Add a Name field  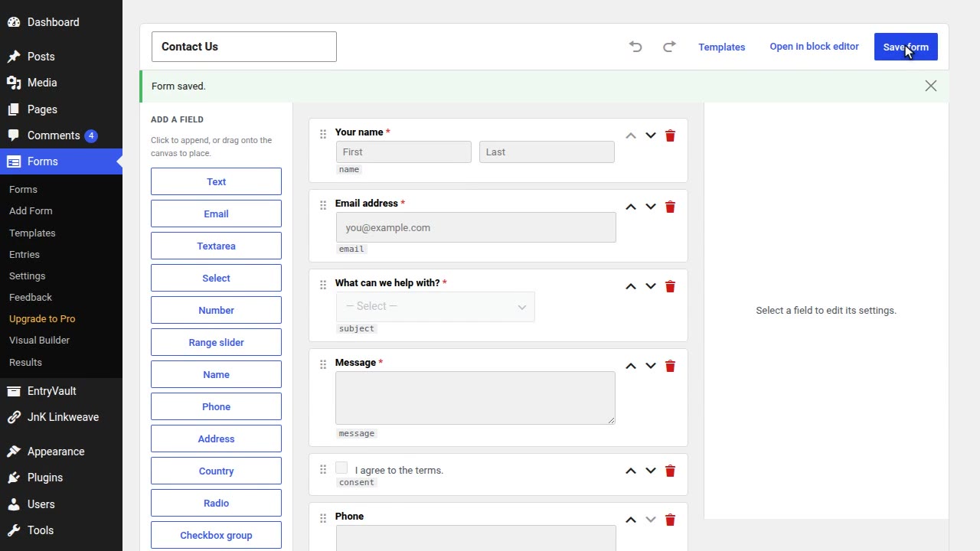coord(216,374)
